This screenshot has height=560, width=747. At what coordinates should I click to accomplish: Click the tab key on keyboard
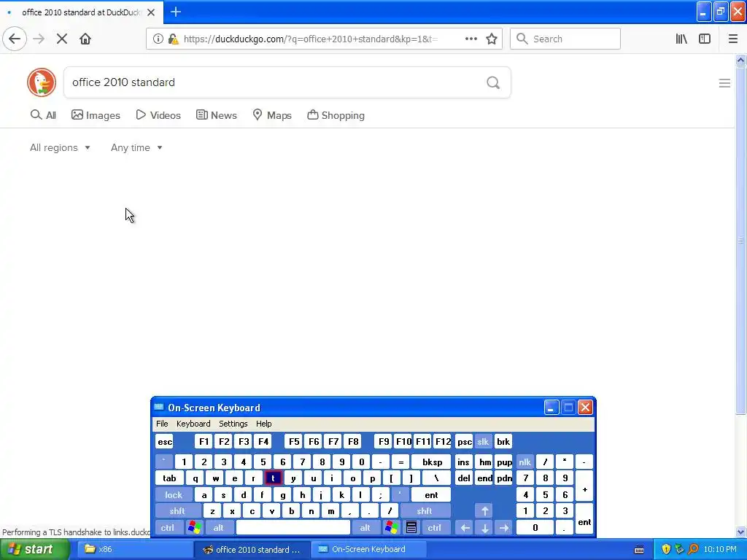click(169, 478)
